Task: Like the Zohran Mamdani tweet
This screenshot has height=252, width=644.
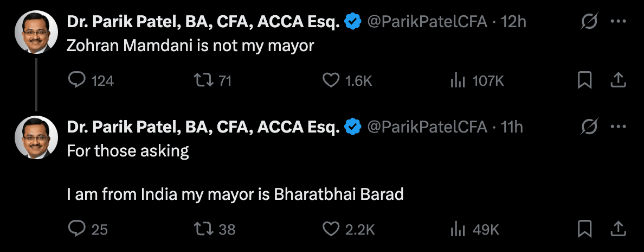Action: (x=331, y=81)
